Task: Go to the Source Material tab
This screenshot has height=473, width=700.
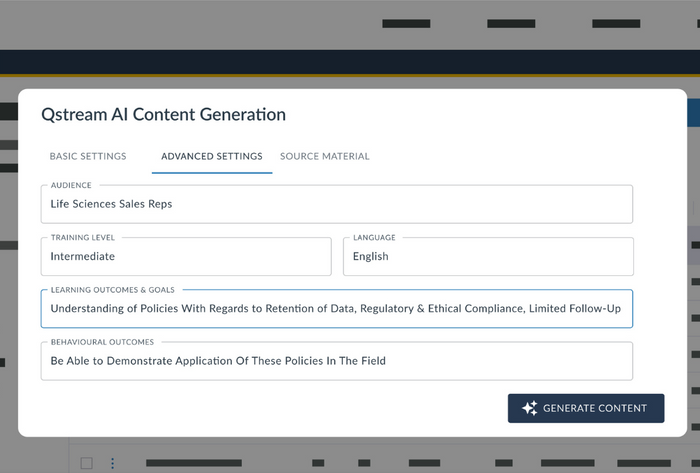Action: (325, 156)
